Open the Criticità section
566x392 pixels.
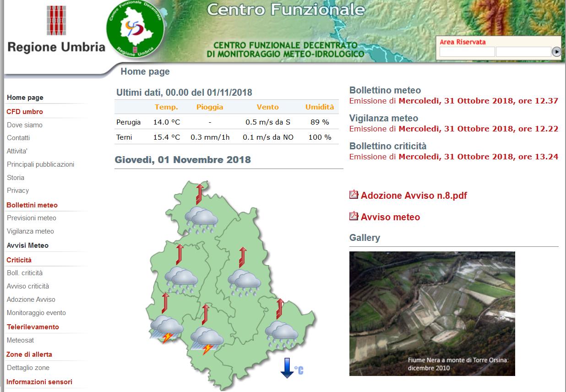(x=19, y=260)
